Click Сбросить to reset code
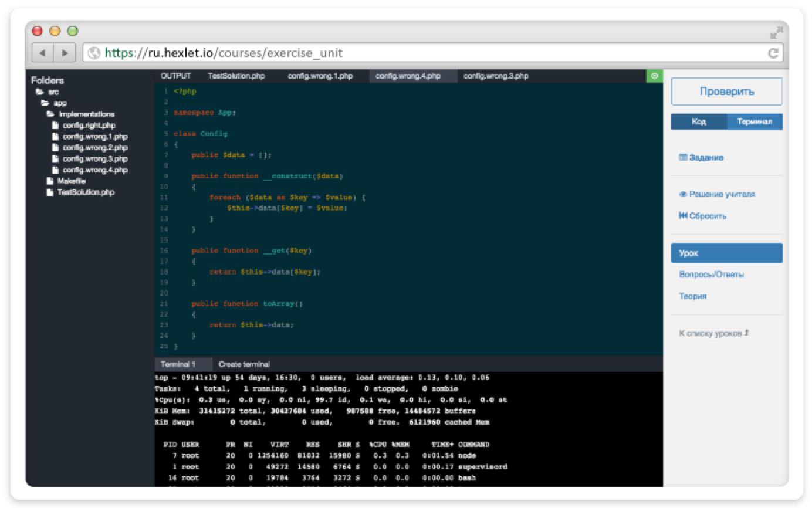 [702, 216]
